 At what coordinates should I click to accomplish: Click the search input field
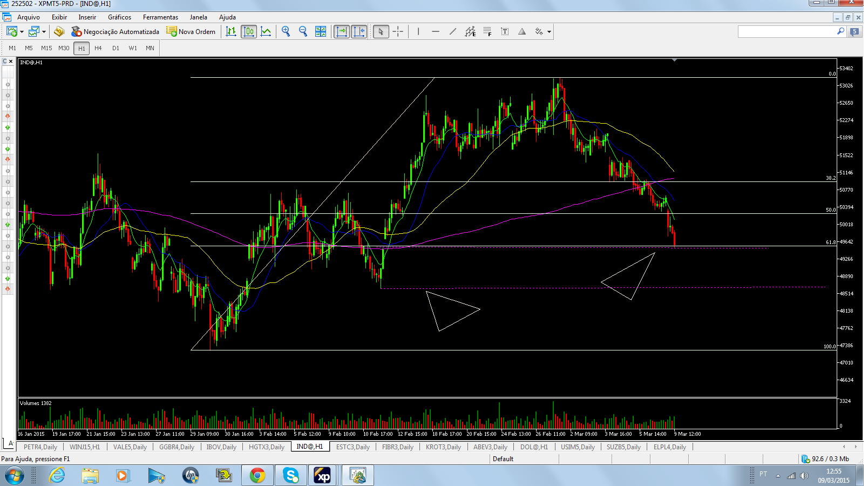(787, 32)
